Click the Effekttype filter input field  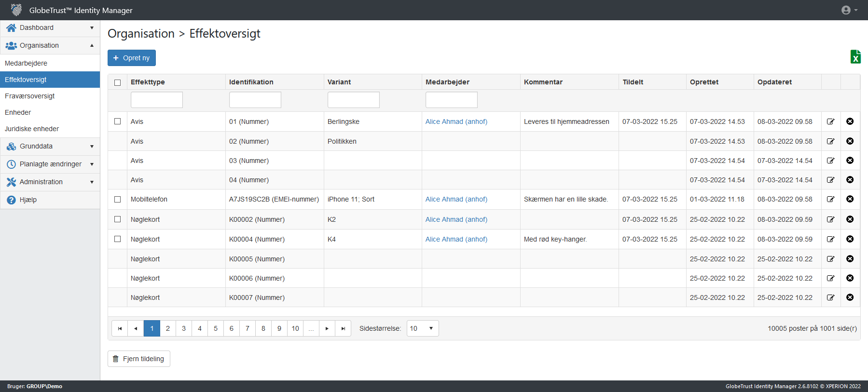(157, 100)
